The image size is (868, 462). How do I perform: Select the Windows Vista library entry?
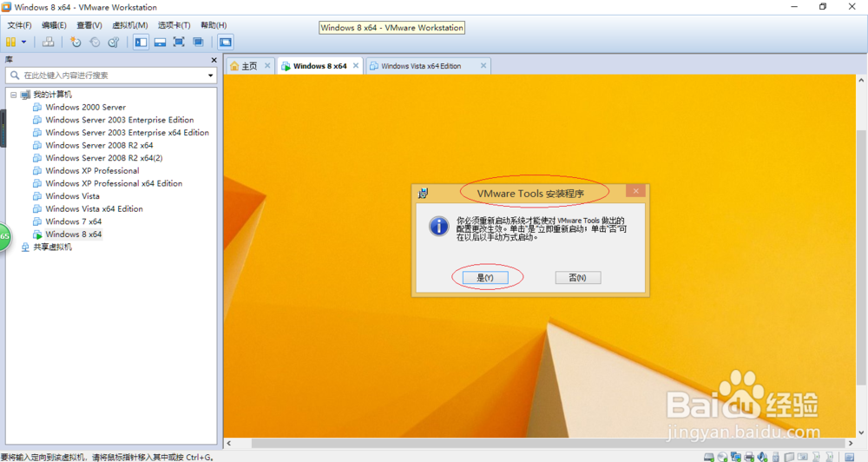(x=73, y=196)
